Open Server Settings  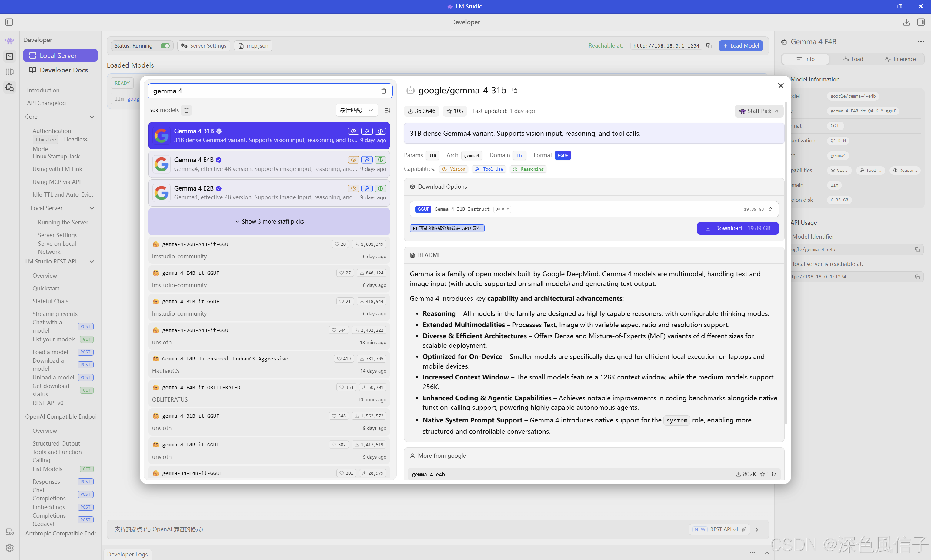[x=204, y=46]
